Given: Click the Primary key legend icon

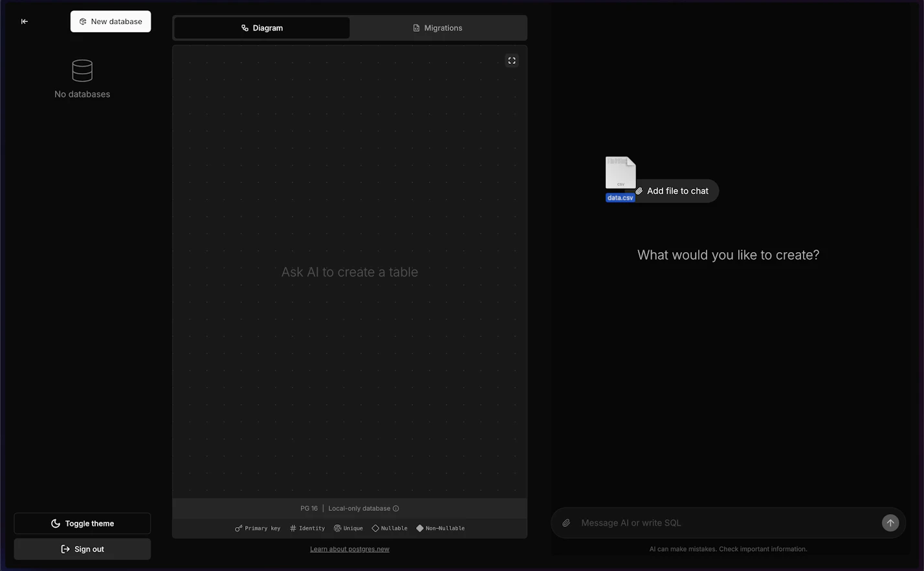Looking at the screenshot, I should 239,528.
